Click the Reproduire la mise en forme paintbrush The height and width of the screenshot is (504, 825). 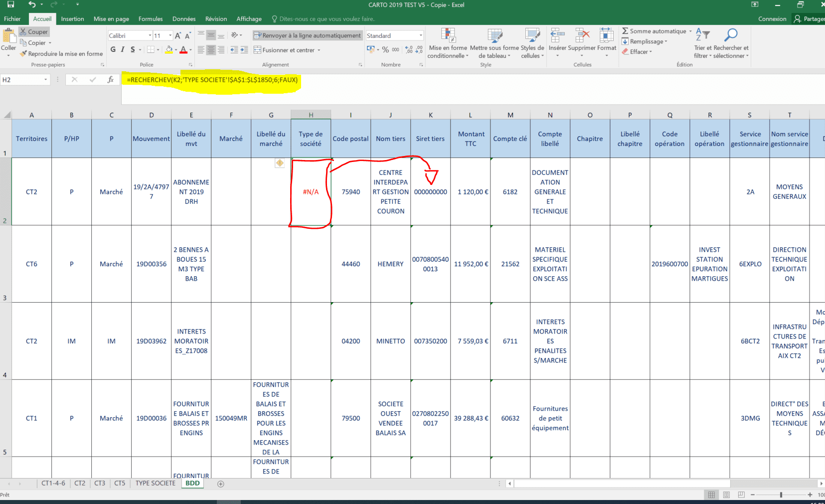pyautogui.click(x=23, y=54)
